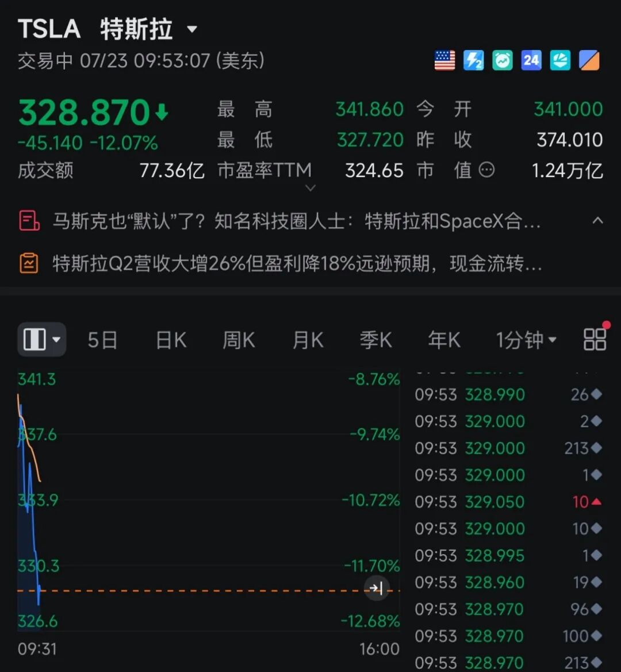
Task: Open the red news document icon
Action: click(x=29, y=221)
